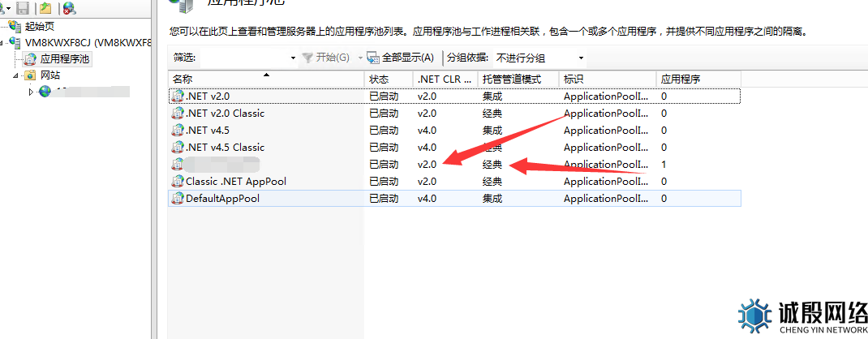
Task: Click ApplicationPoolI... identity in .NET v4.5 row
Action: coord(606,131)
